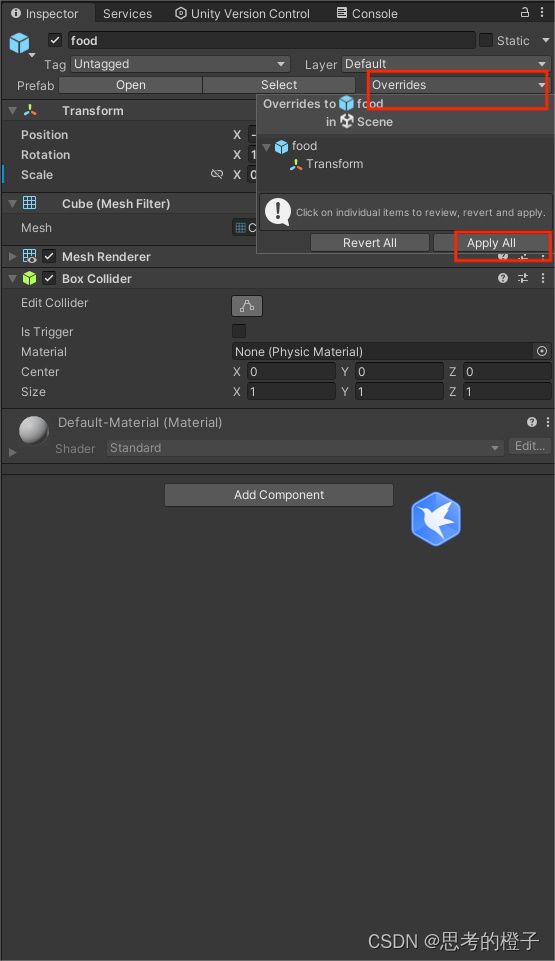Open the Tag dropdown set to Untagged
The image size is (555, 961).
(180, 64)
